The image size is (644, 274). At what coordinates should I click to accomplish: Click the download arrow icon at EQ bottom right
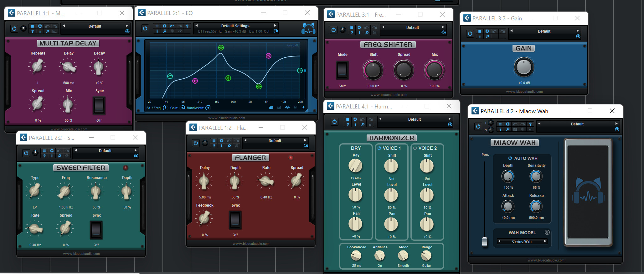[303, 108]
